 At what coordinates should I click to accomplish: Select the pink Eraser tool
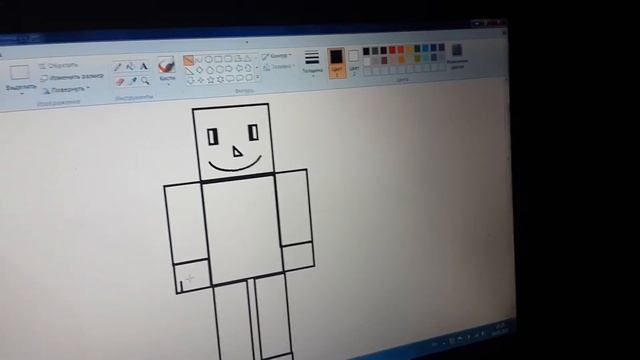tap(119, 82)
